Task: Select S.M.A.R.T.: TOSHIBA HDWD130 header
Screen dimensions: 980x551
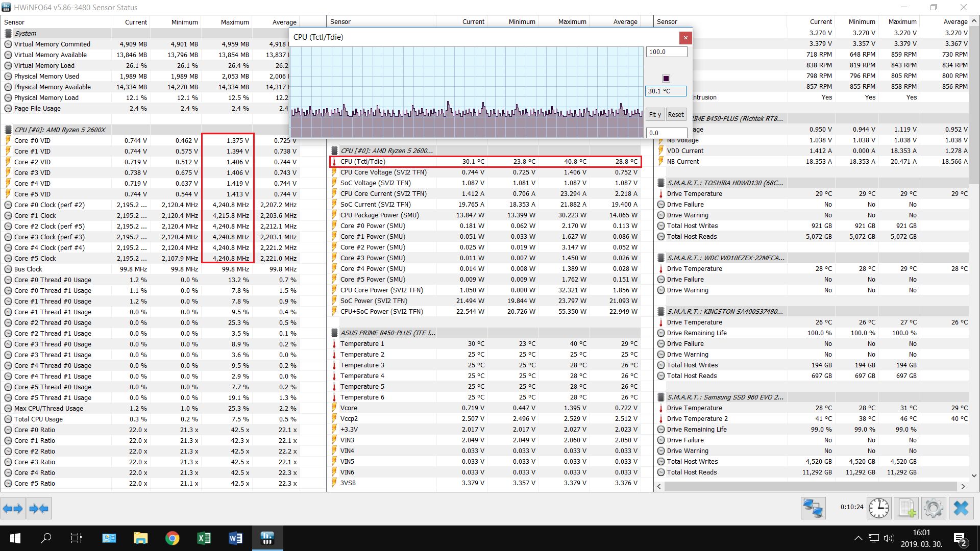Action: pyautogui.click(x=725, y=183)
